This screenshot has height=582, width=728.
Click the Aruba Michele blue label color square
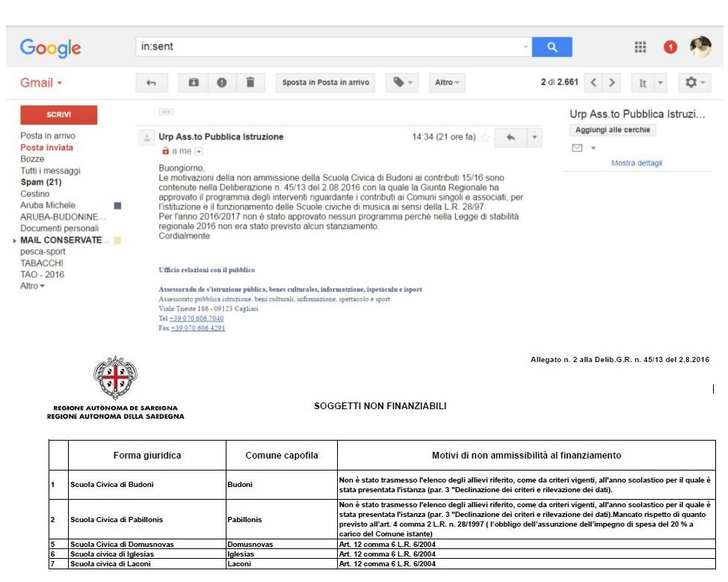pyautogui.click(x=117, y=206)
